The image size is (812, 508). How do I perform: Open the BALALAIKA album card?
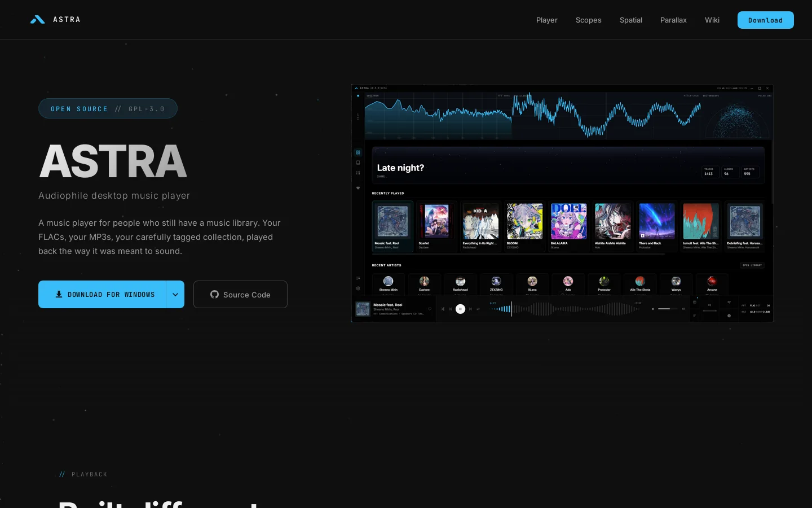568,226
